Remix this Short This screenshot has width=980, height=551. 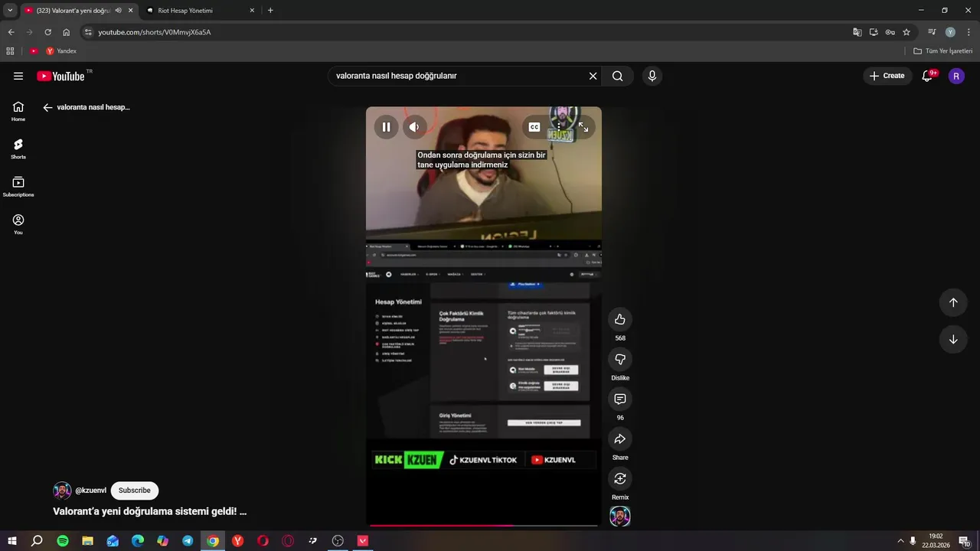620,478
